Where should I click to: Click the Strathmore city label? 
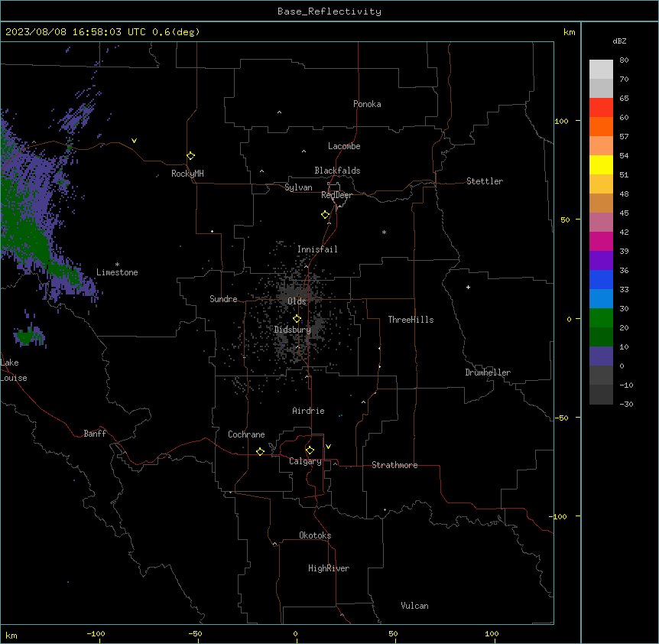tap(394, 465)
